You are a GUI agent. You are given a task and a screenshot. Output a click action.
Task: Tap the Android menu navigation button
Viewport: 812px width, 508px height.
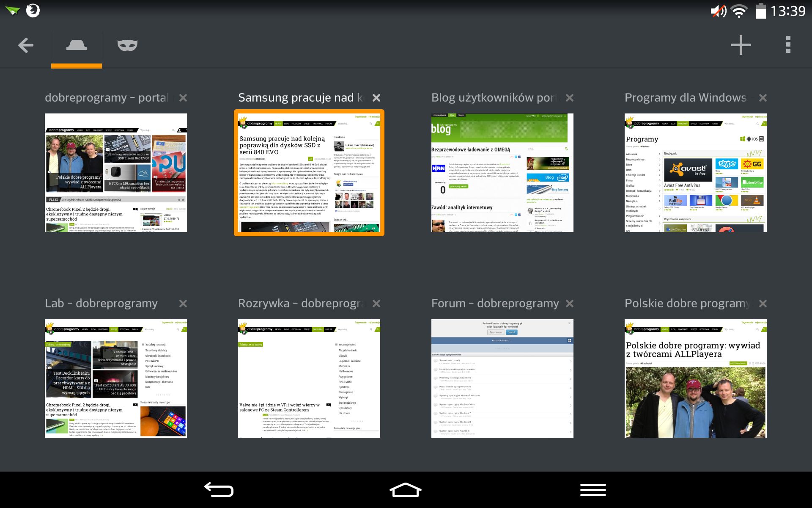(593, 490)
